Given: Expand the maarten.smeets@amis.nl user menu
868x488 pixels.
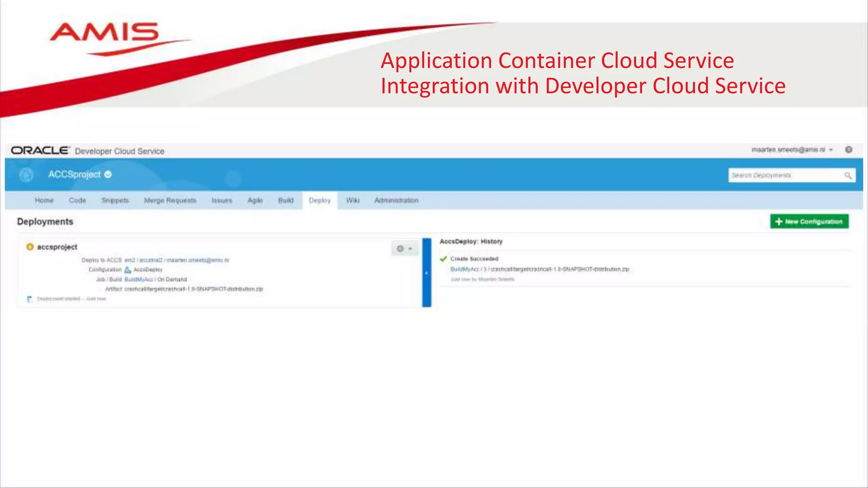Looking at the screenshot, I should (x=792, y=150).
